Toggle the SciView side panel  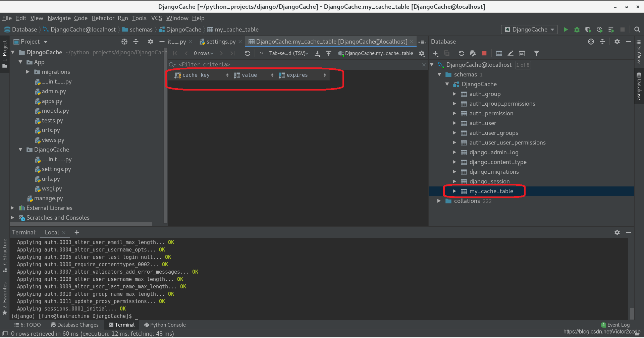[639, 52]
